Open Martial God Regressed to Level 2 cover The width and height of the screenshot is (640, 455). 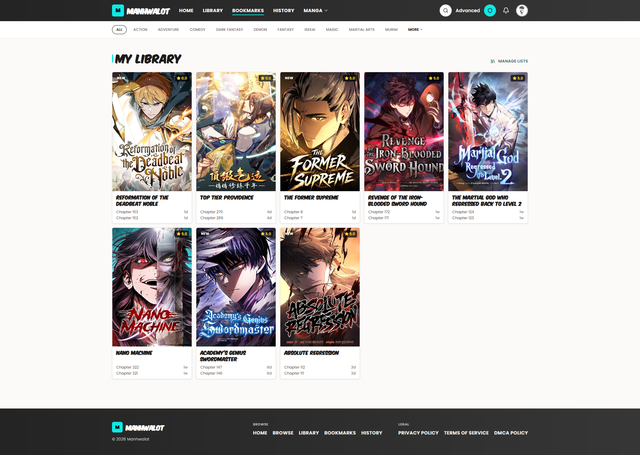tap(488, 131)
